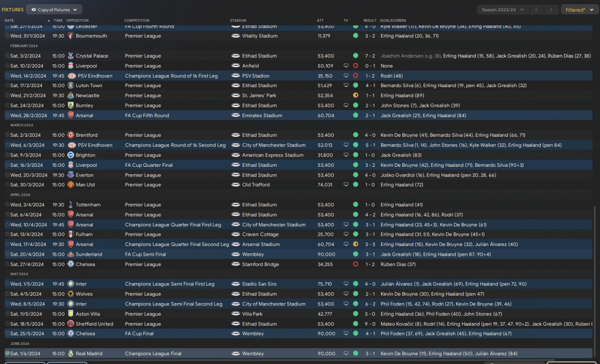Click the 3 - 3 result at Arsenal Stadium
600x364 pixels.
tap(370, 245)
